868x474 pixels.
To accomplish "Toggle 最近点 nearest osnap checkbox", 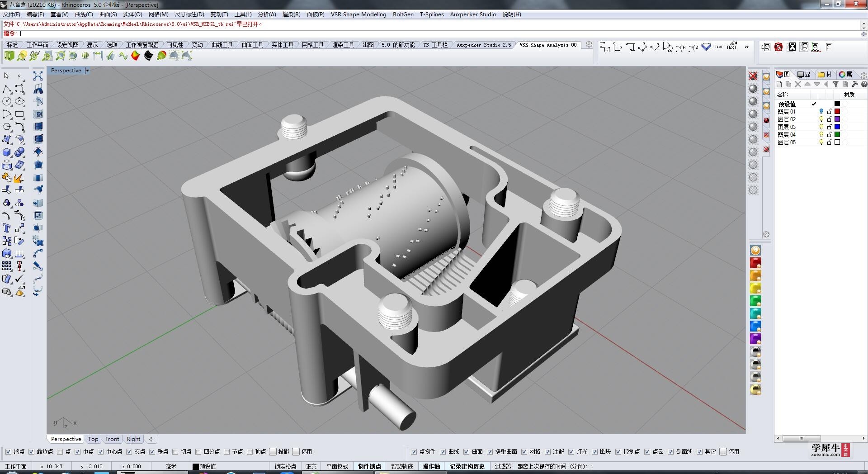I will pos(31,451).
